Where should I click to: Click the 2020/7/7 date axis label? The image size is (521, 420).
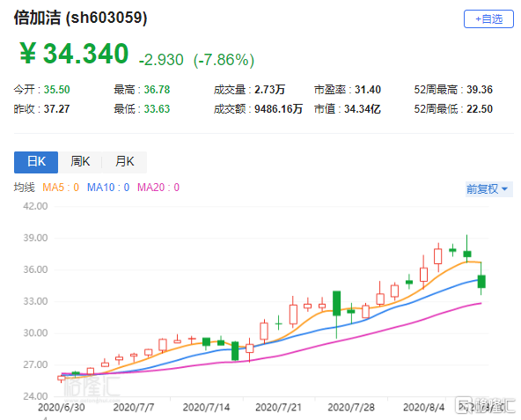click(134, 408)
